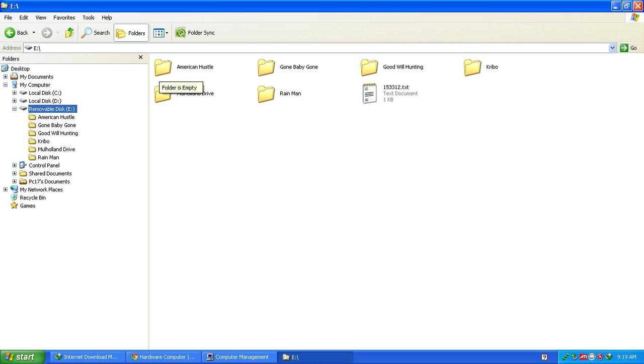Expand Local Disk (C:) node
Viewport: 644px width, 364px height.
(x=15, y=93)
